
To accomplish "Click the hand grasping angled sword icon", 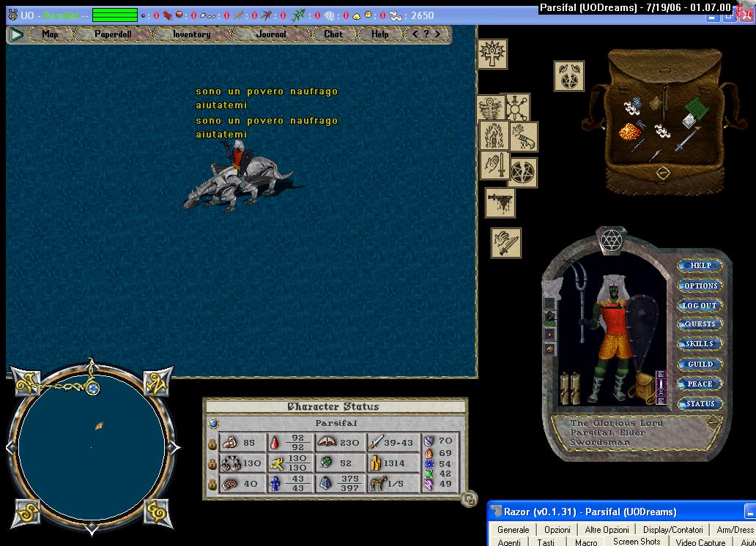I will (x=505, y=242).
